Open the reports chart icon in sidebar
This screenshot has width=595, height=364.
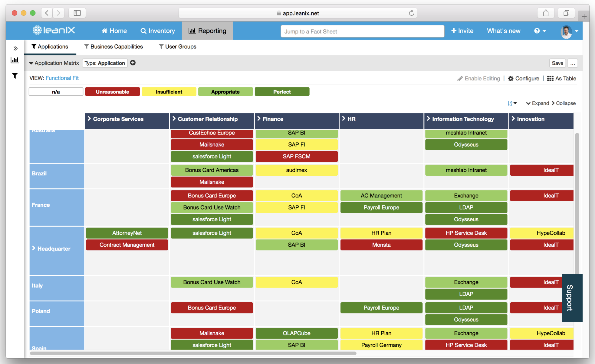[x=15, y=60]
